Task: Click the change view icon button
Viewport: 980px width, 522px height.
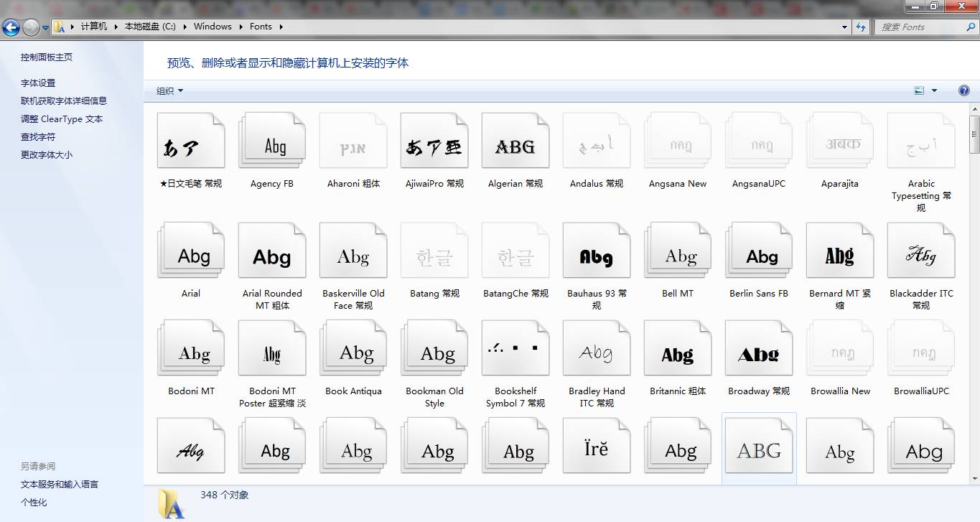Action: [x=919, y=90]
